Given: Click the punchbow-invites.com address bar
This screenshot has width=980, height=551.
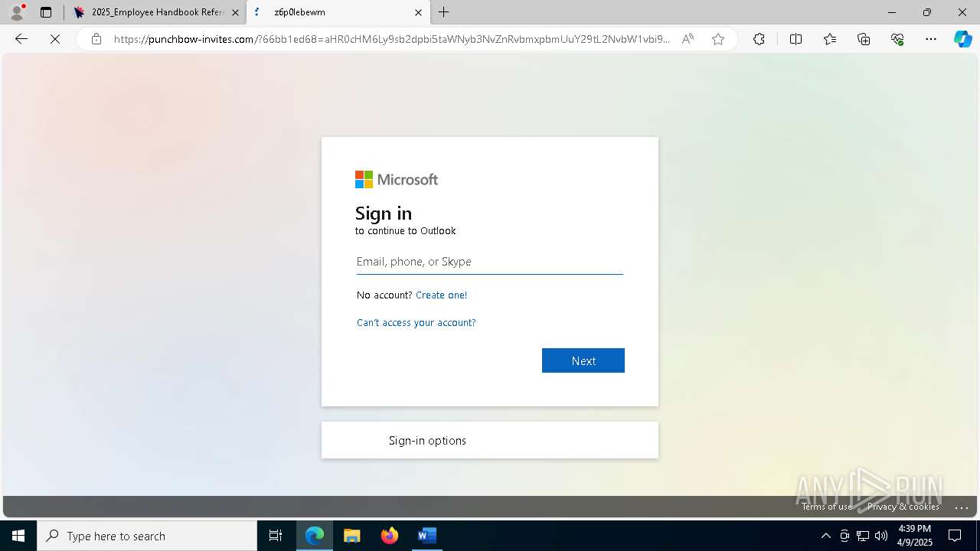Looking at the screenshot, I should coord(392,39).
